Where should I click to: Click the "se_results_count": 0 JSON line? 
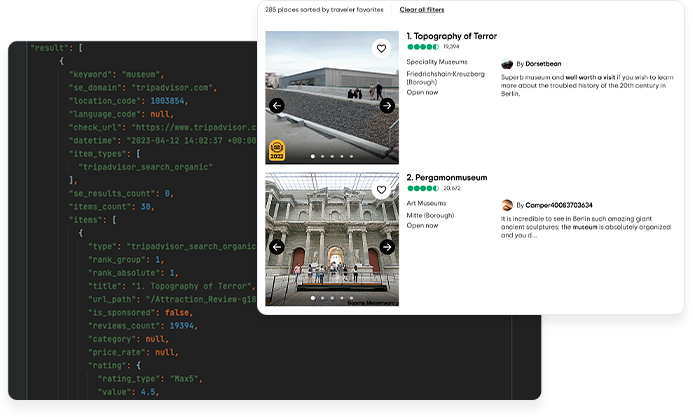pyautogui.click(x=121, y=193)
